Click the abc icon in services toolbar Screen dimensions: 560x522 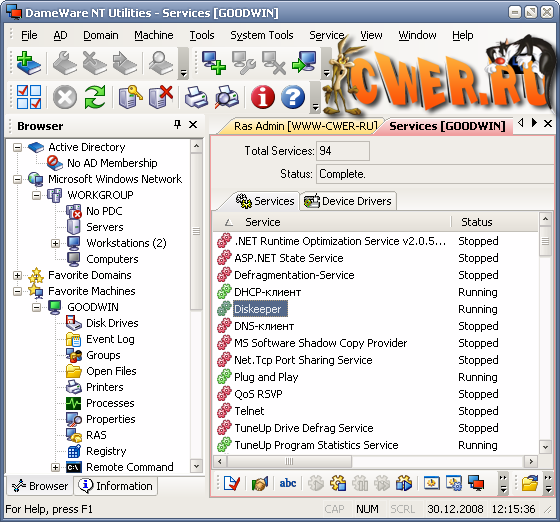[288, 483]
